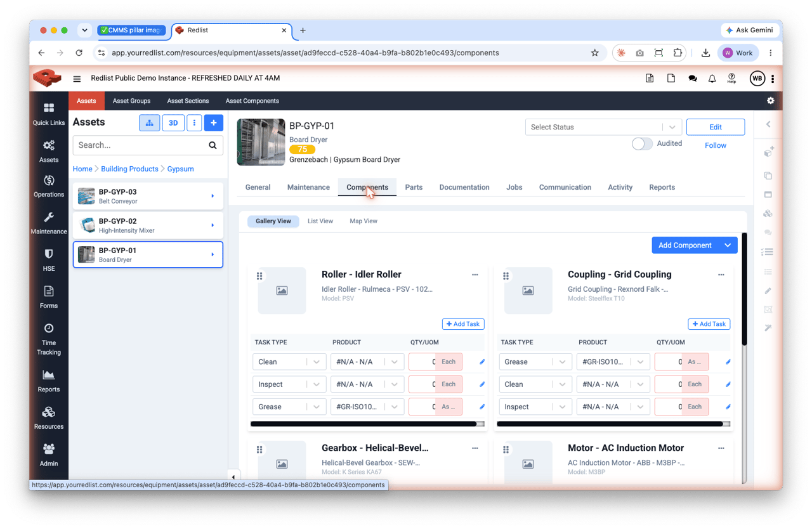Go to Building Products breadcrumb
This screenshot has width=812, height=529.
pyautogui.click(x=129, y=169)
